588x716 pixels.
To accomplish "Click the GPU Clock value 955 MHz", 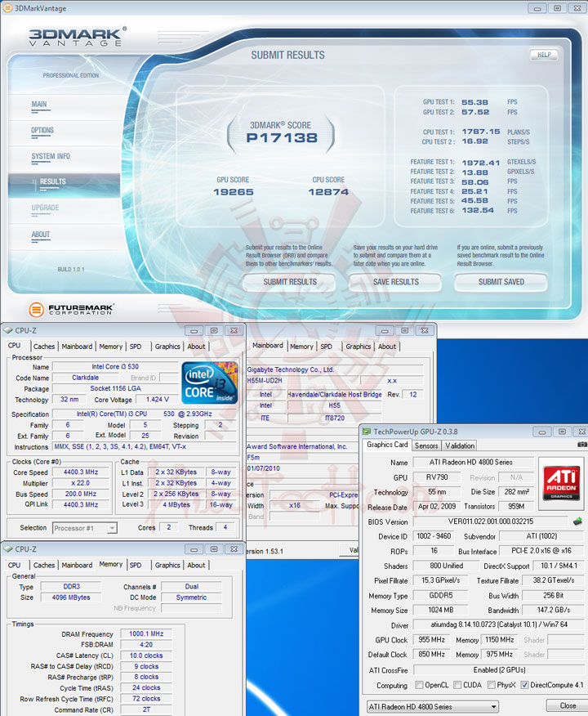I will pyautogui.click(x=431, y=640).
